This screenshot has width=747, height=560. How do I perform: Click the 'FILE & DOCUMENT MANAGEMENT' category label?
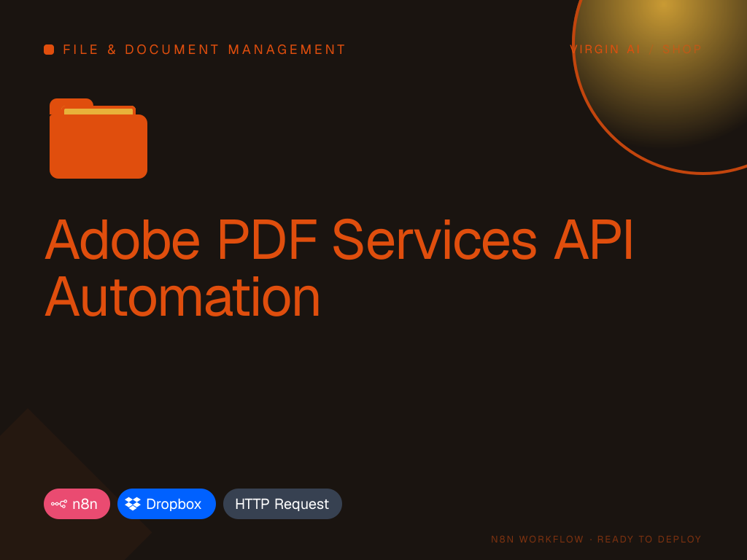204,50
